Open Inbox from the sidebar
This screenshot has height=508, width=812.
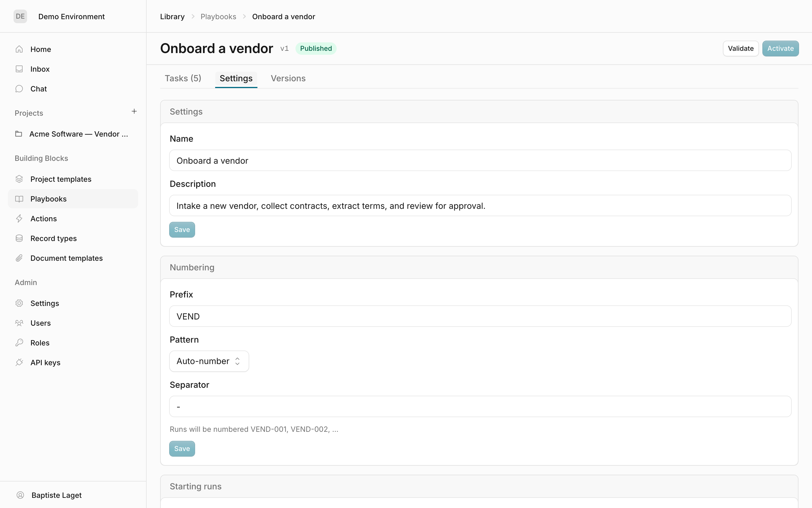(73, 69)
